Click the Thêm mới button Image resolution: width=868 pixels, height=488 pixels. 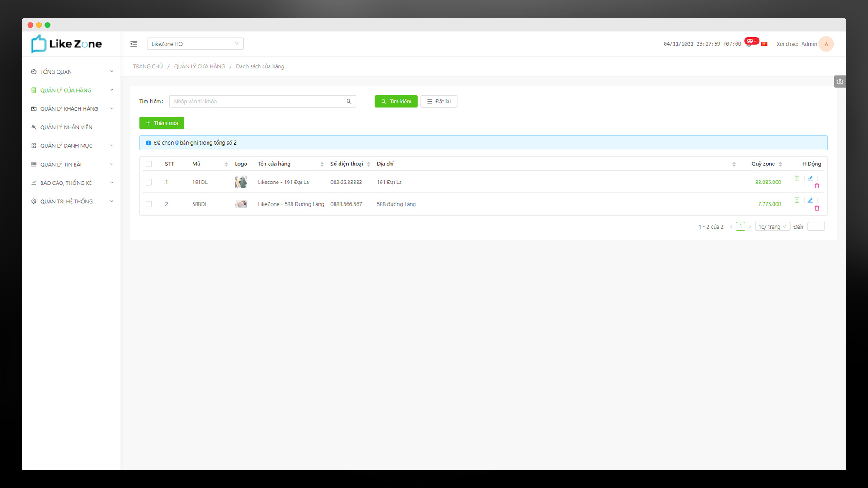161,122
